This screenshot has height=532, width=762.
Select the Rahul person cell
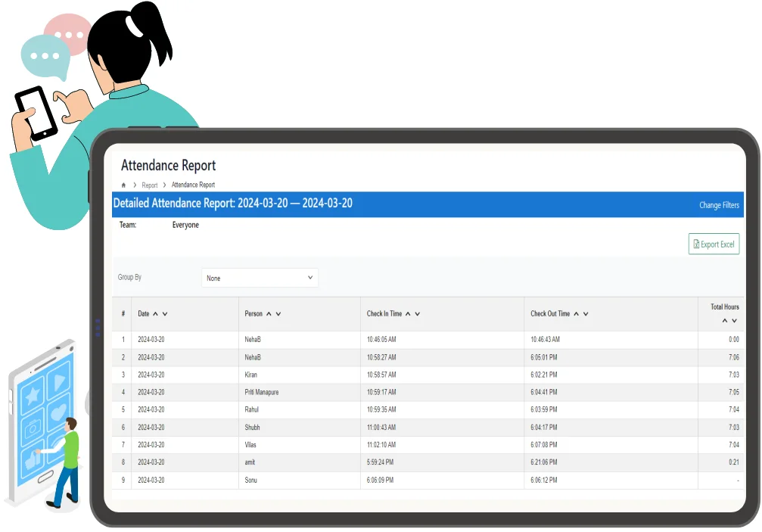tap(252, 409)
